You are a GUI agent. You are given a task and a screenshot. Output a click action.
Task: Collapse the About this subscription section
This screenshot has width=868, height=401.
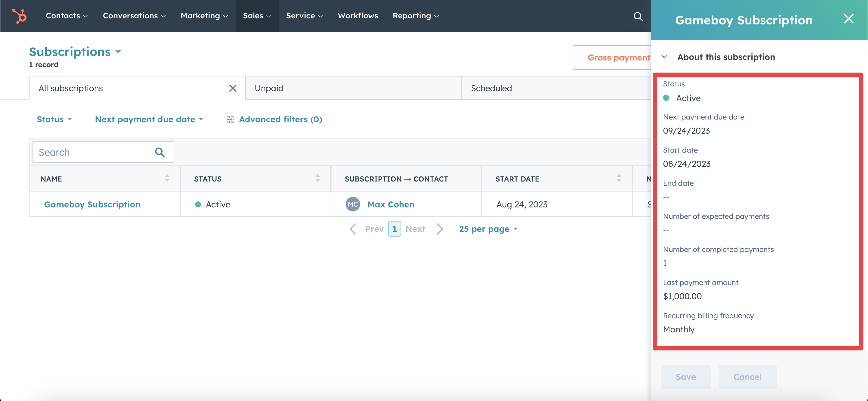[665, 57]
